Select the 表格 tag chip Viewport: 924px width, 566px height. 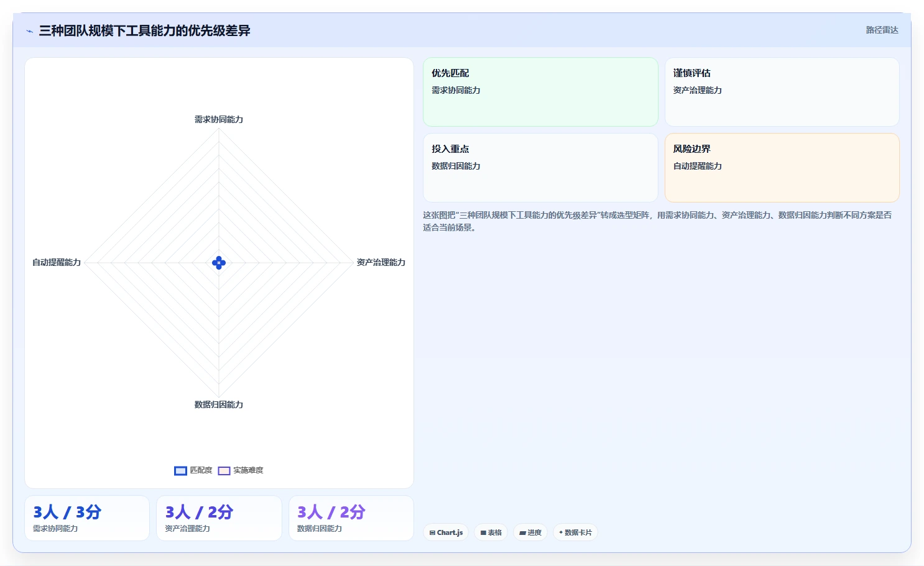[x=491, y=532]
